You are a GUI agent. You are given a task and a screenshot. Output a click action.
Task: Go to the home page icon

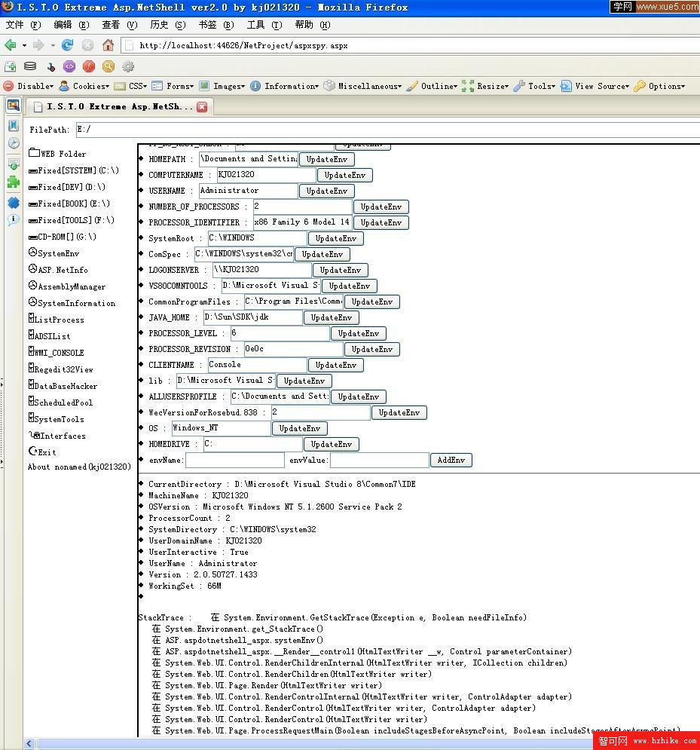108,45
